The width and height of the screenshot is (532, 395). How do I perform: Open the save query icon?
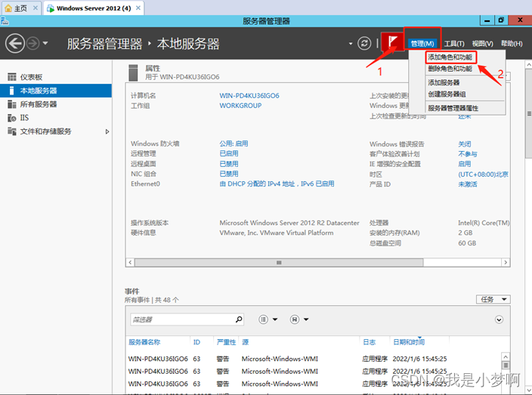point(295,319)
